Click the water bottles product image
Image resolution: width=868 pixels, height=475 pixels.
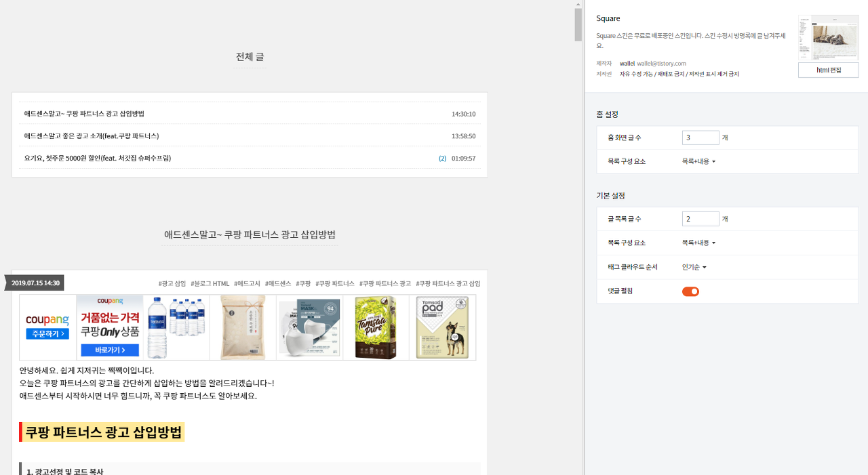coord(176,327)
